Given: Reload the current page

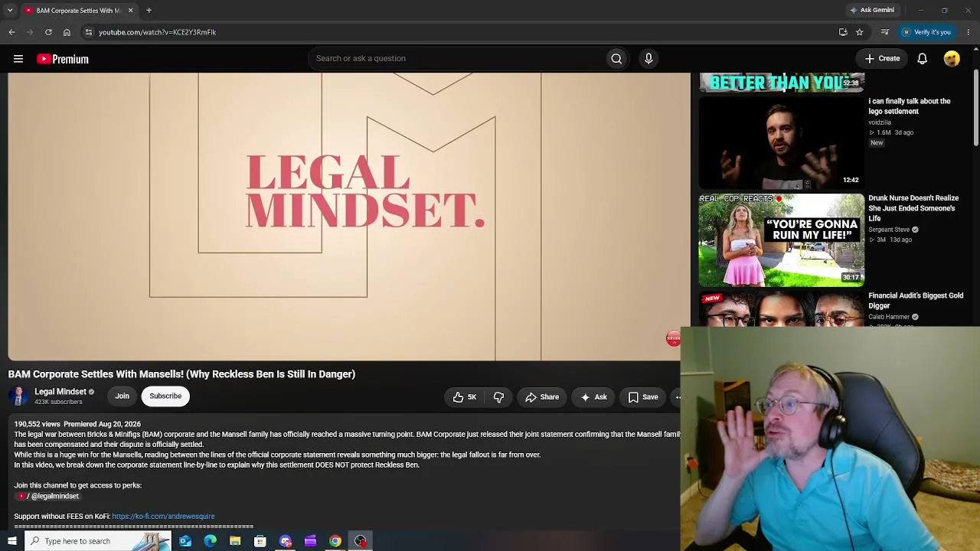Looking at the screenshot, I should (48, 32).
